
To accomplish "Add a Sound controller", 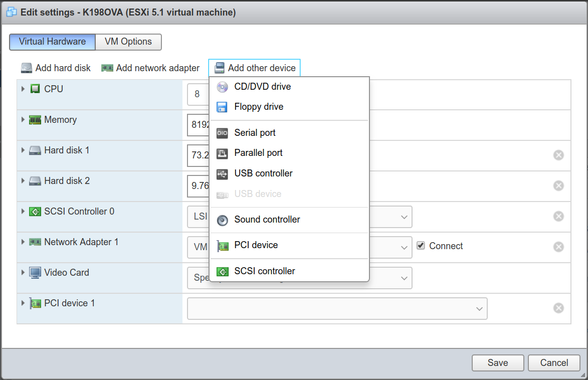I will 267,219.
